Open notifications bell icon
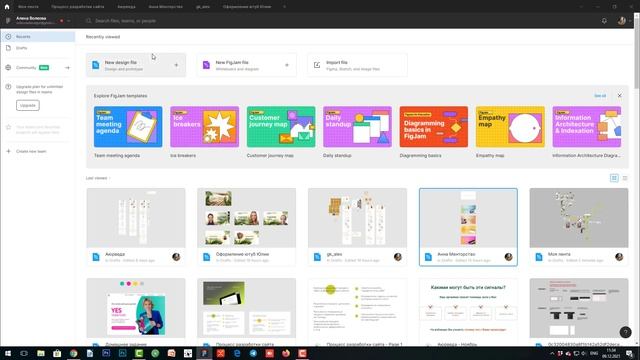The width and height of the screenshot is (640, 360). (604, 20)
